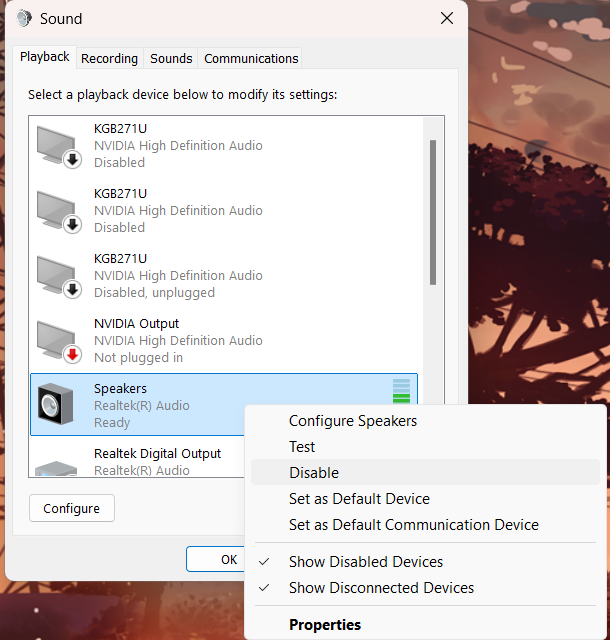Click the Configure button

coord(72,508)
